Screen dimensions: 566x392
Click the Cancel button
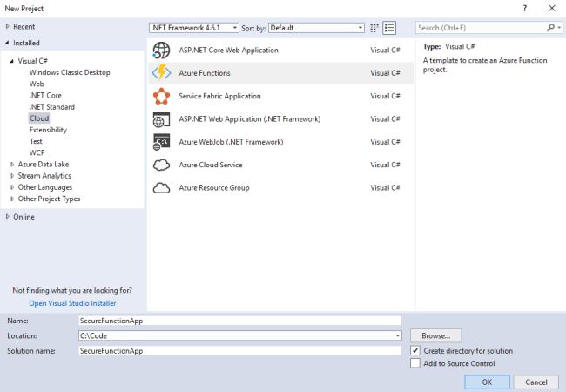pyautogui.click(x=536, y=382)
